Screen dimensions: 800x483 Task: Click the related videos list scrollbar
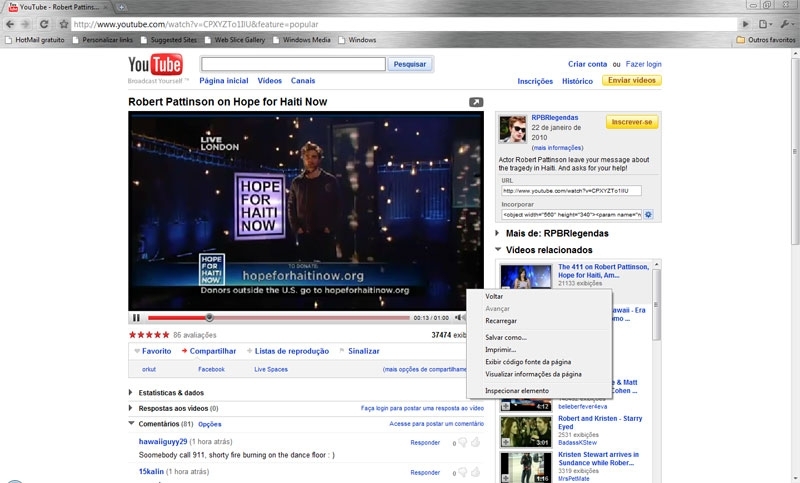tap(657, 305)
